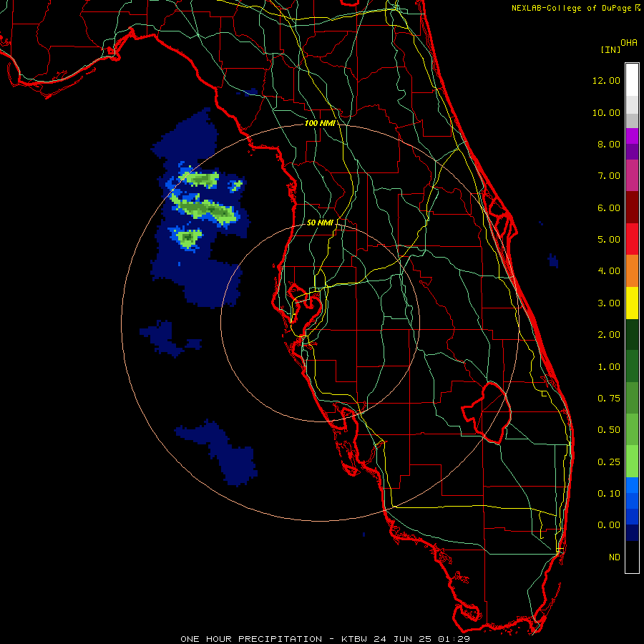Image resolution: width=644 pixels, height=644 pixels.
Task: Click the yellow 3.00 legend color block
Action: (x=632, y=303)
